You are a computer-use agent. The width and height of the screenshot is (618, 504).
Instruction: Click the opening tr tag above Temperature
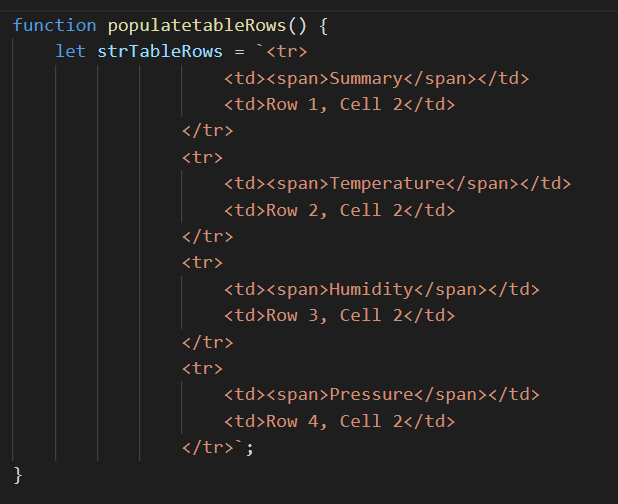(x=203, y=157)
